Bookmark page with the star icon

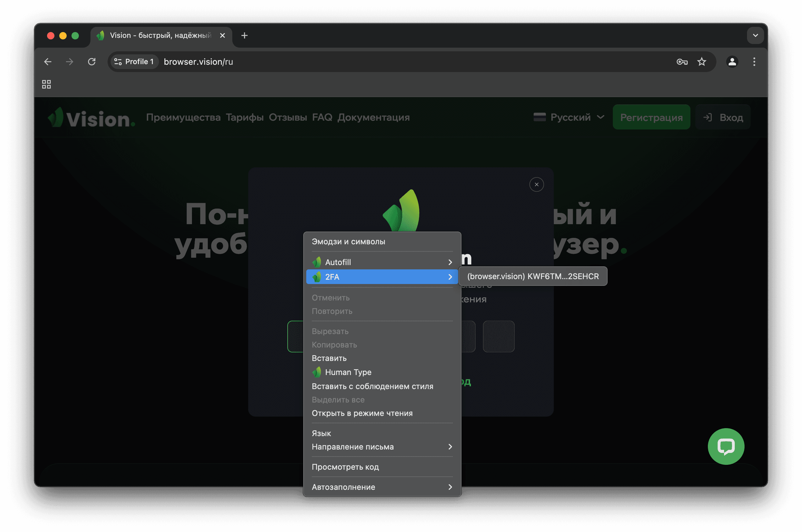point(701,62)
